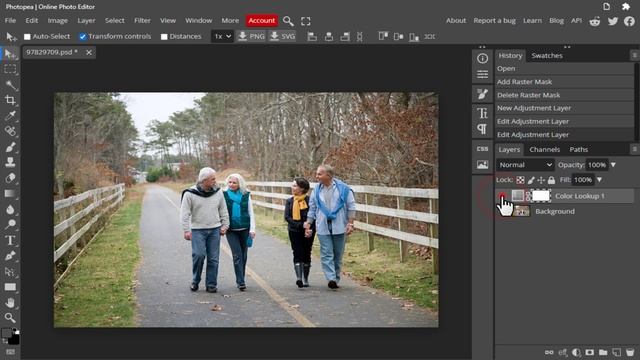Pick the Hand tool
This screenshot has width=640, height=360.
click(x=10, y=302)
